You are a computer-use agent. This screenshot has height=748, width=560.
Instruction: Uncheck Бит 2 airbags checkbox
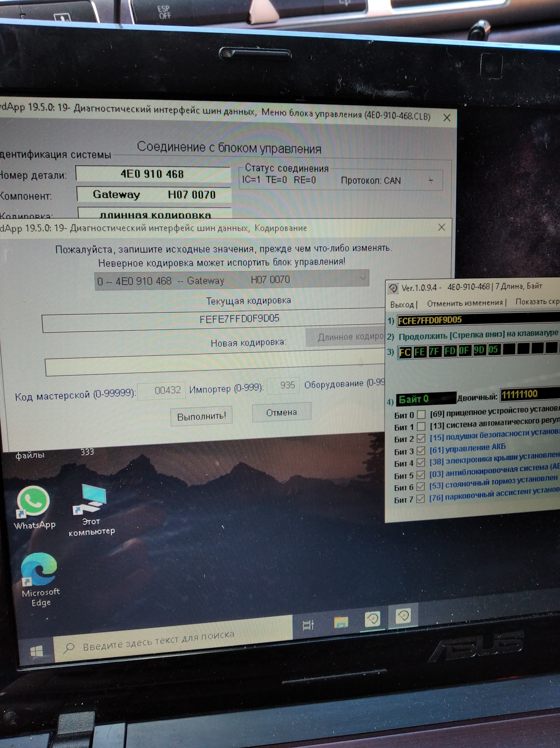[x=420, y=438]
